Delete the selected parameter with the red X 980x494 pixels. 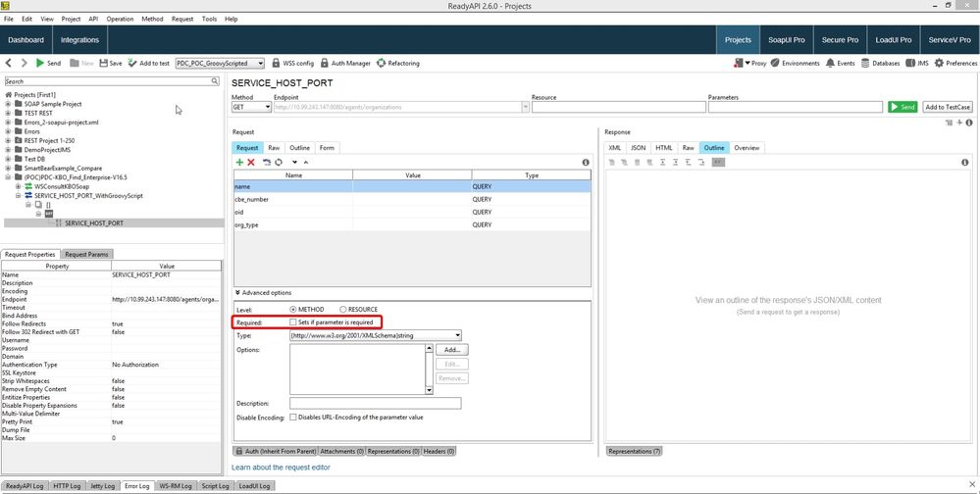pos(251,162)
